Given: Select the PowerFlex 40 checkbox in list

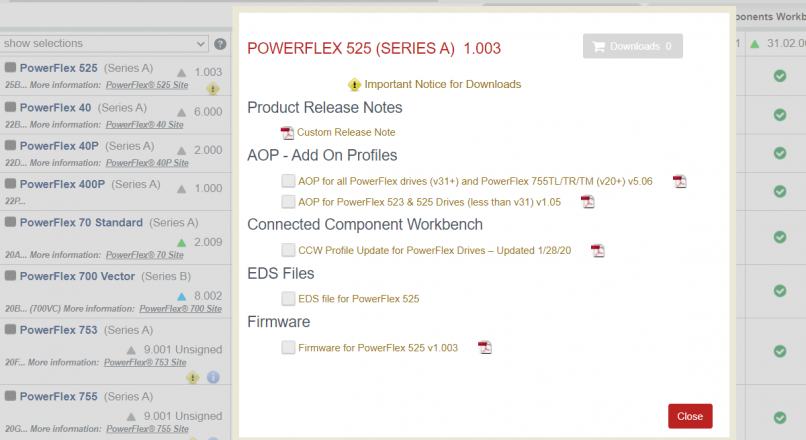Looking at the screenshot, I should 10,107.
